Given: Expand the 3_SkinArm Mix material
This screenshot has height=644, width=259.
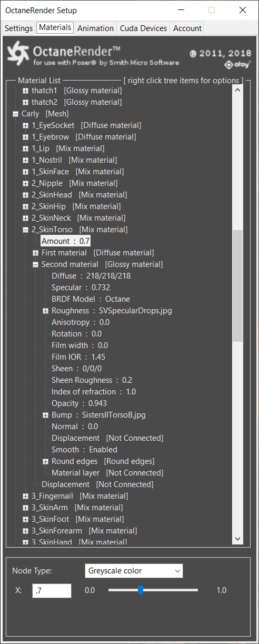Looking at the screenshot, I should pos(26,508).
